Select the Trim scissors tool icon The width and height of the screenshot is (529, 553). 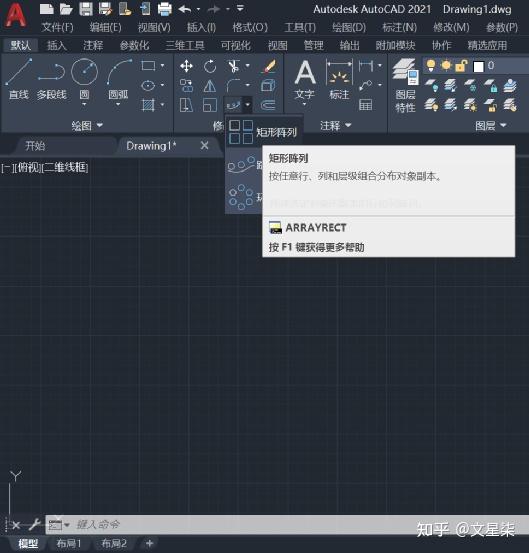[233, 66]
